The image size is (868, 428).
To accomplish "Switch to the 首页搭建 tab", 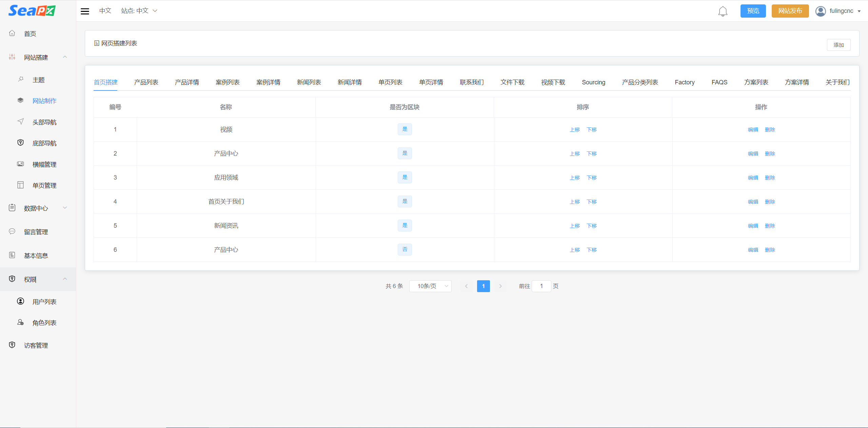I will coord(105,82).
